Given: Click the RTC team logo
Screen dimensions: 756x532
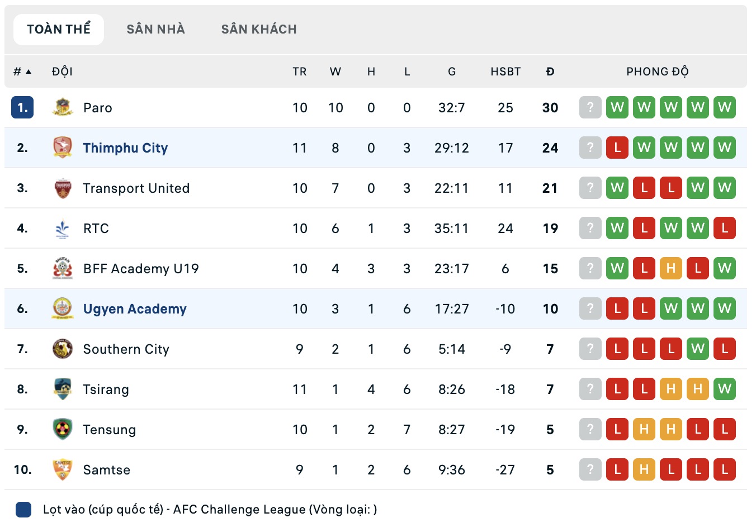Looking at the screenshot, I should tap(63, 228).
